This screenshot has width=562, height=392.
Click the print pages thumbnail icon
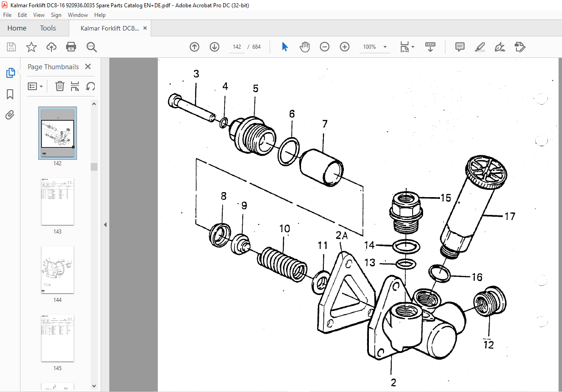tap(75, 86)
